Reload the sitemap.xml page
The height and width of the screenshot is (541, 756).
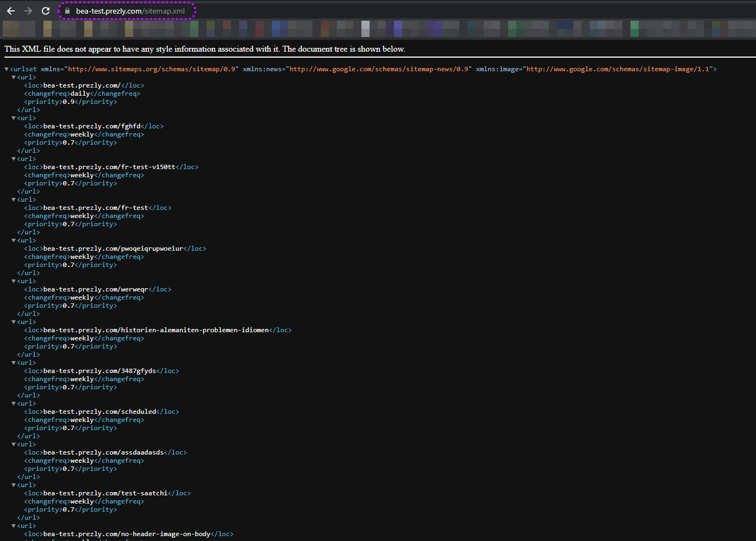click(46, 11)
